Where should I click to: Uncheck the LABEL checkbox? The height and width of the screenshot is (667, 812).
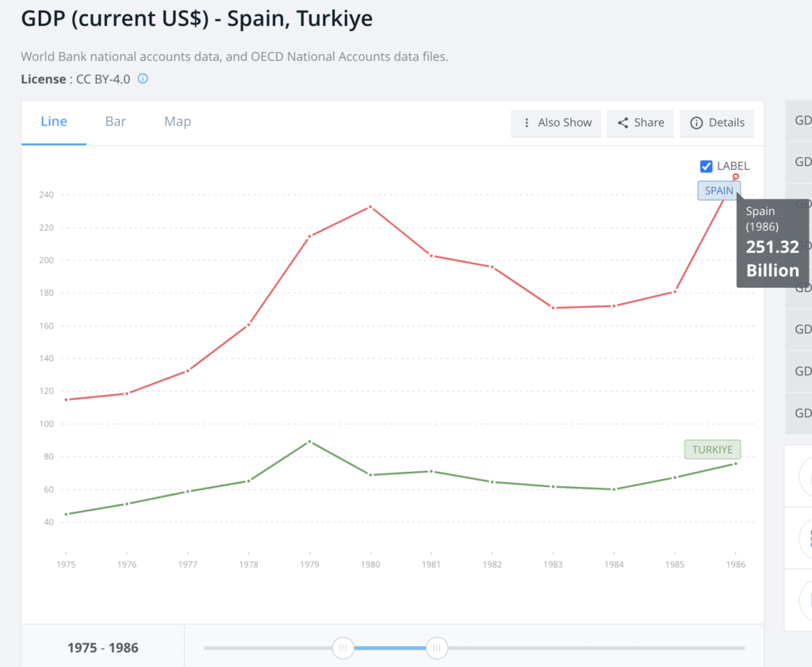(707, 166)
